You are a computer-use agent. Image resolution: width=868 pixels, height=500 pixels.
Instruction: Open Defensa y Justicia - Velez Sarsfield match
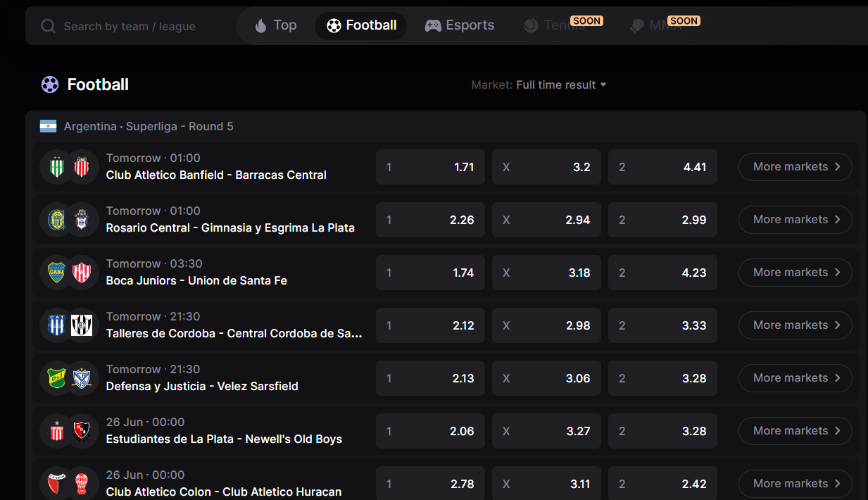202,386
